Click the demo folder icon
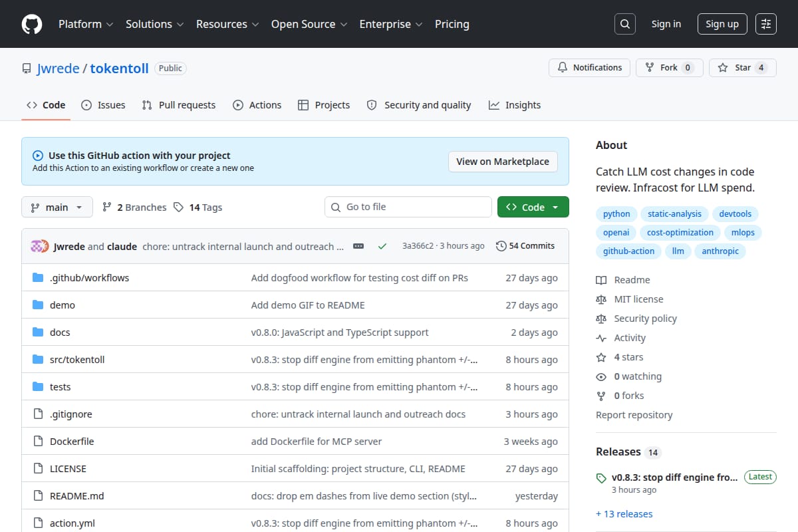The width and height of the screenshot is (798, 532). (38, 305)
